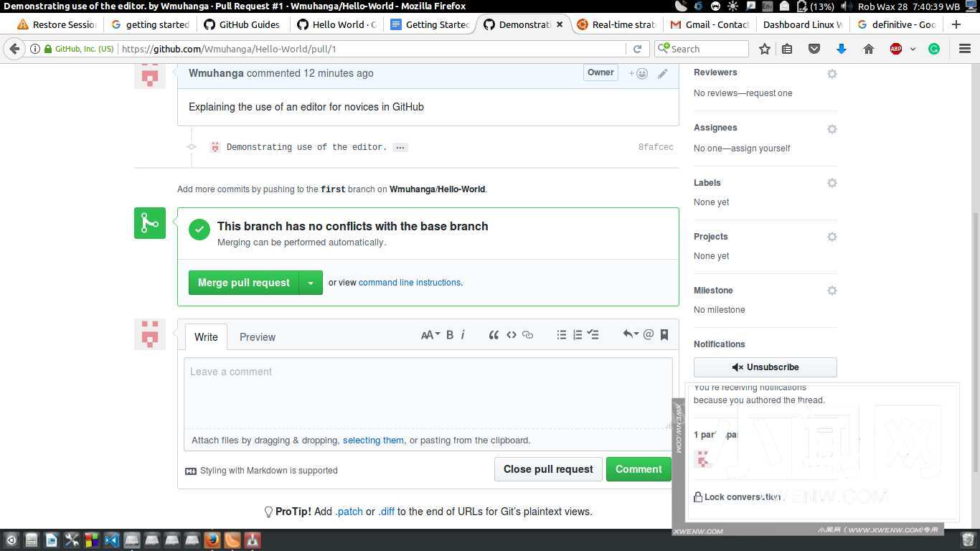Open Reviewers gear settings
This screenshot has height=551, width=980.
tap(832, 74)
